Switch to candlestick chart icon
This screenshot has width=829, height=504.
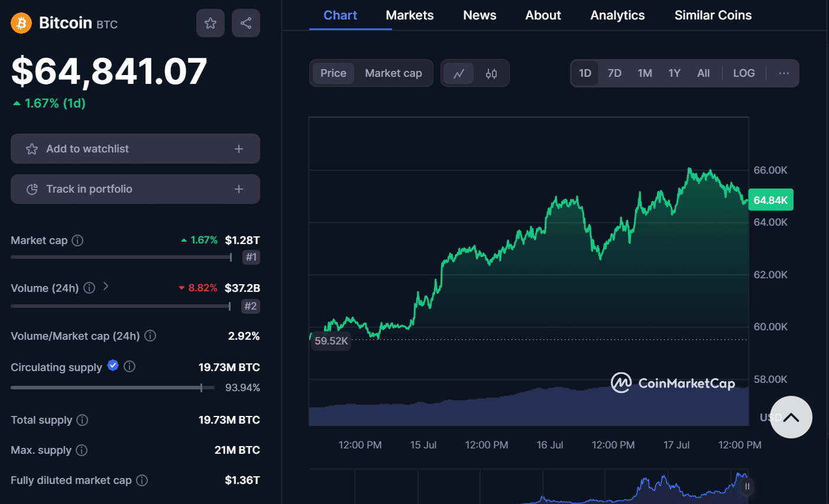click(491, 73)
